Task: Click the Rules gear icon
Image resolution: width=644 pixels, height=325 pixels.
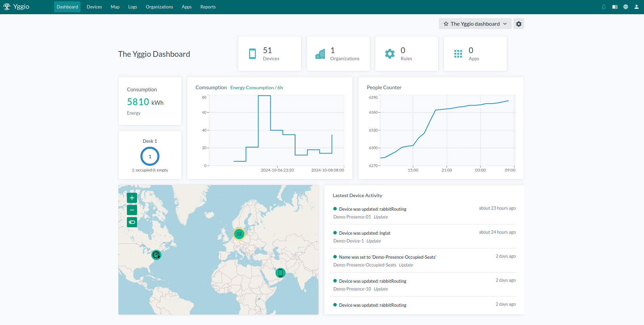Action: pos(390,54)
